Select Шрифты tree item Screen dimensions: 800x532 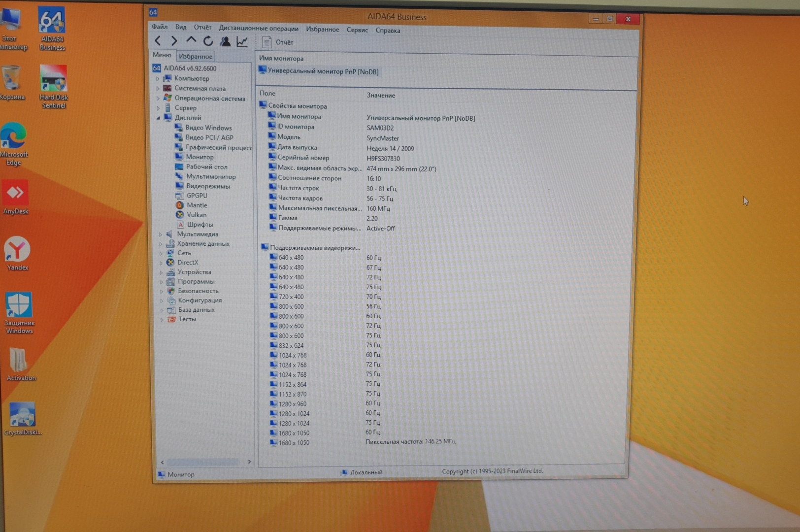[195, 225]
